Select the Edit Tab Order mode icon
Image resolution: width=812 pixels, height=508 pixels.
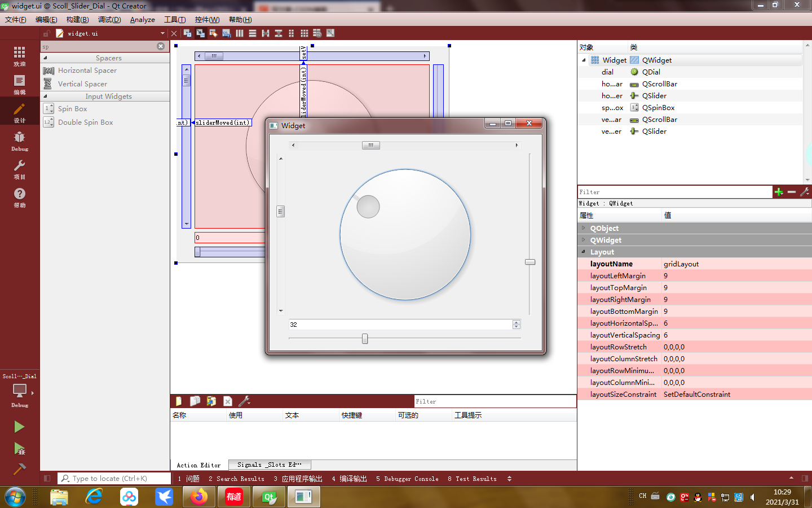click(x=226, y=33)
